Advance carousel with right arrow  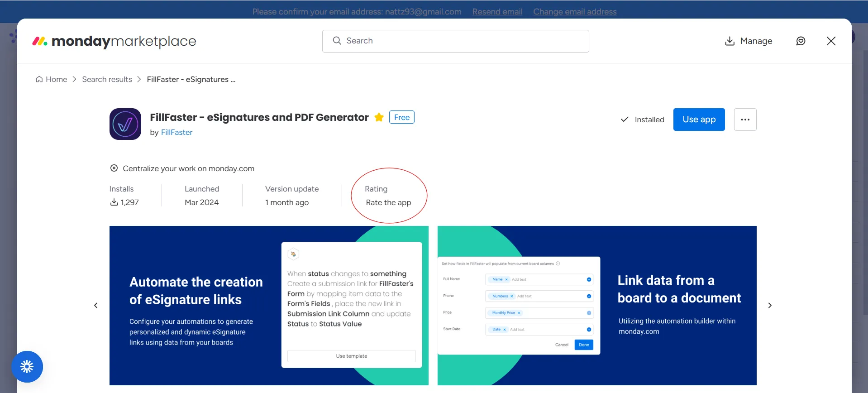(x=769, y=306)
